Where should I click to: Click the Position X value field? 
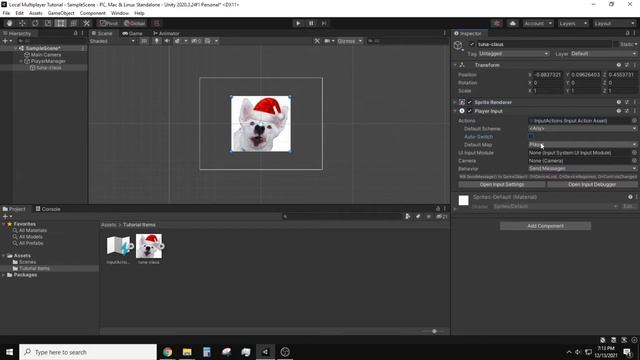pos(548,75)
